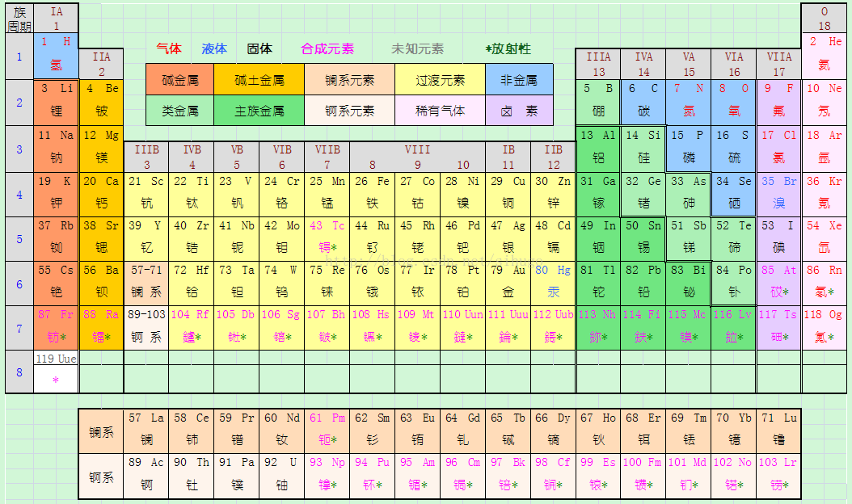Select the 类金属 legend swatch
This screenshot has height=504, width=852.
coord(179,111)
